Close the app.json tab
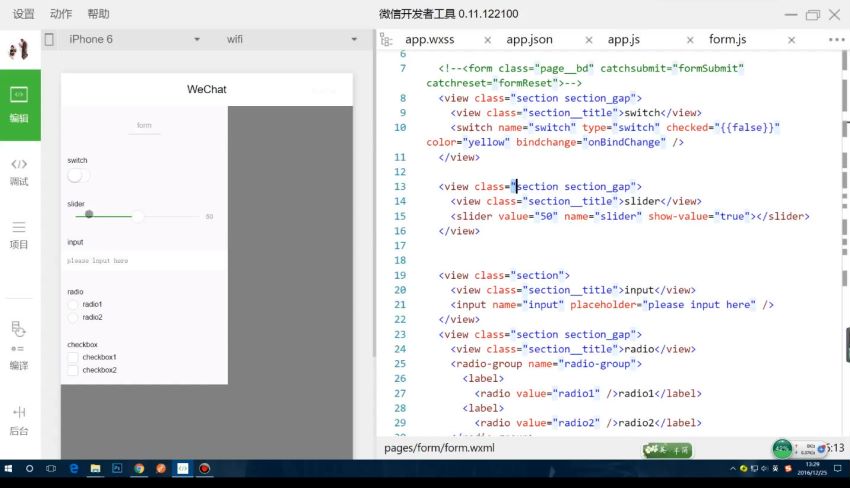850x488 pixels. click(589, 40)
